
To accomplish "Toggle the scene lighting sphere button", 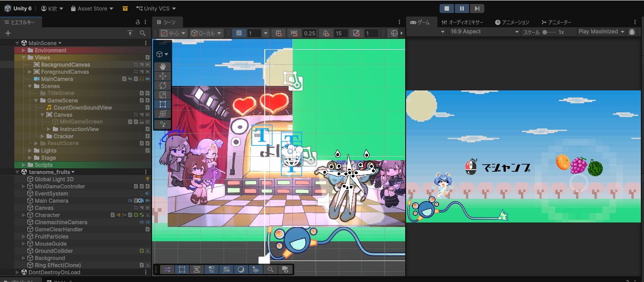I will pos(241,269).
